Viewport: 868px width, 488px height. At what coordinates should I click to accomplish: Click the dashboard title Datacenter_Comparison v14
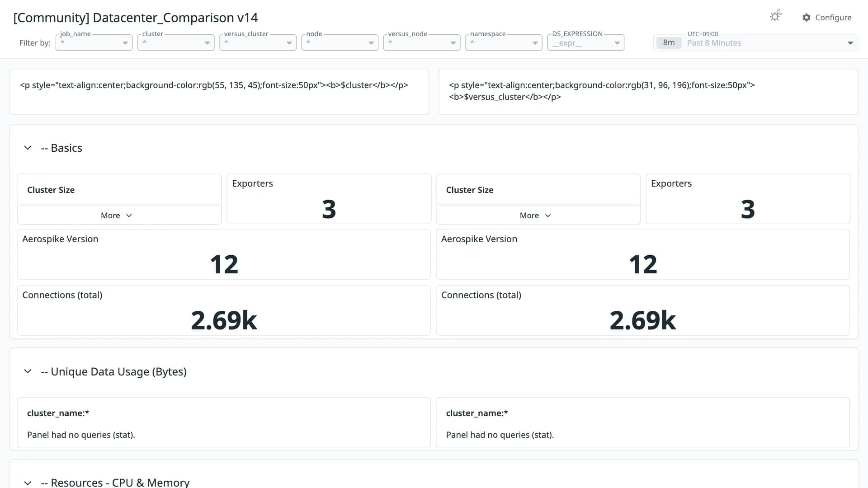136,18
